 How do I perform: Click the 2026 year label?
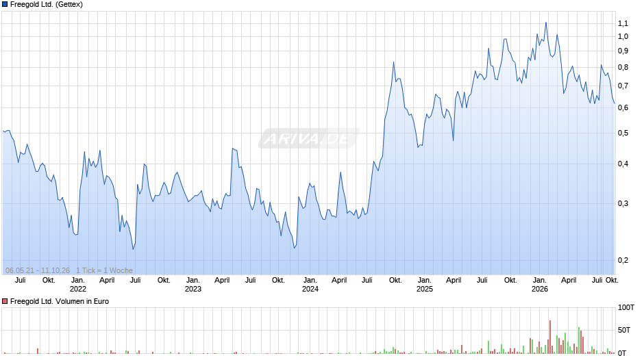540,289
